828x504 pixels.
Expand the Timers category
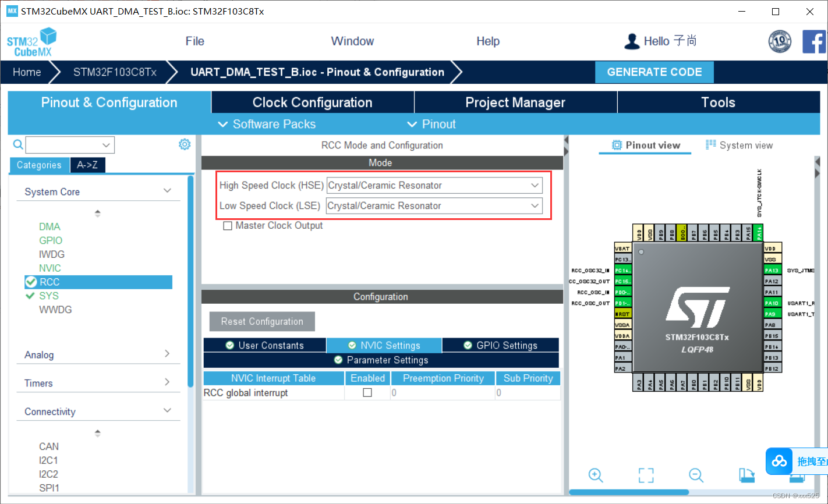coord(168,382)
